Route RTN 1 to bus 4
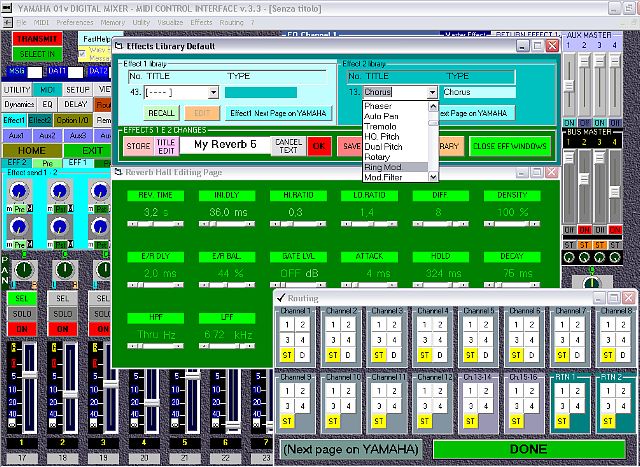The image size is (640, 467). tap(577, 406)
